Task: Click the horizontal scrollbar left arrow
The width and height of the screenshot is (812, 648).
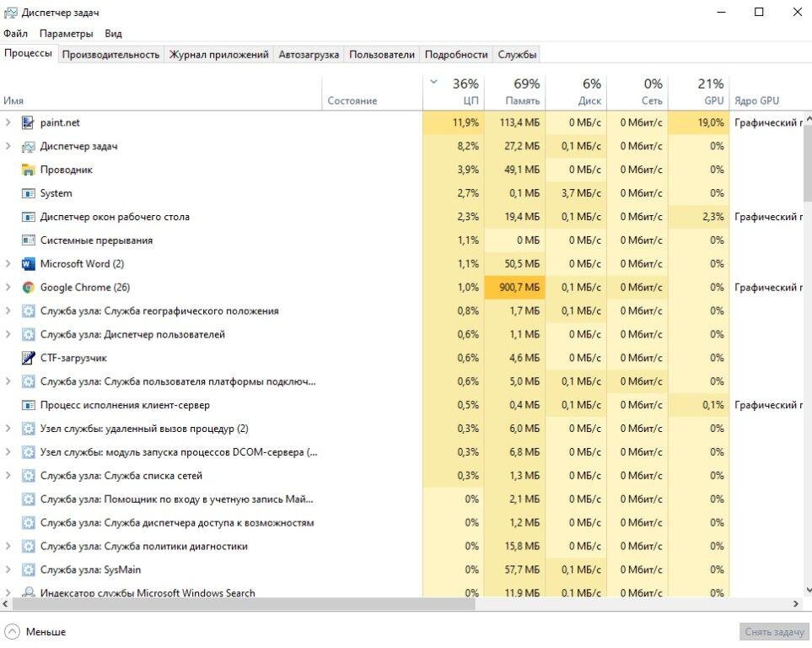Action: tap(6, 604)
